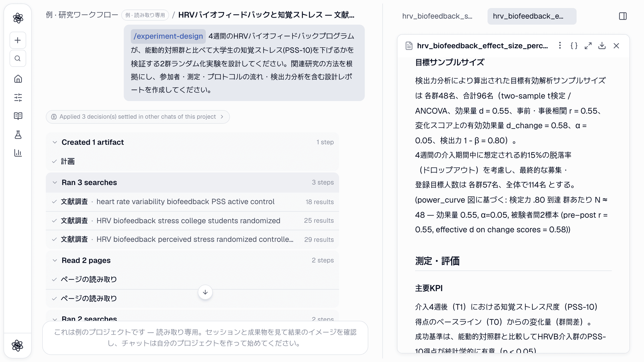Open the sliders settings icon in sidebar
Screen dimensions: 644x362
tap(18, 97)
